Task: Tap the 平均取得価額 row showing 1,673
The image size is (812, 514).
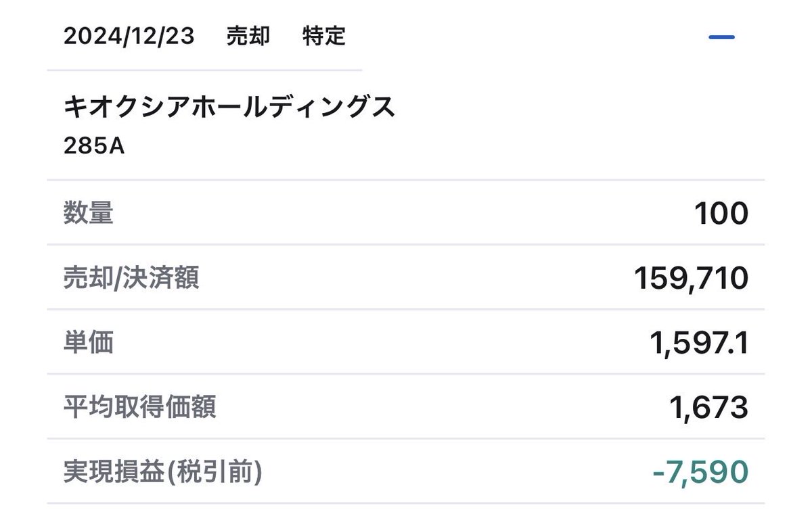Action: click(406, 407)
